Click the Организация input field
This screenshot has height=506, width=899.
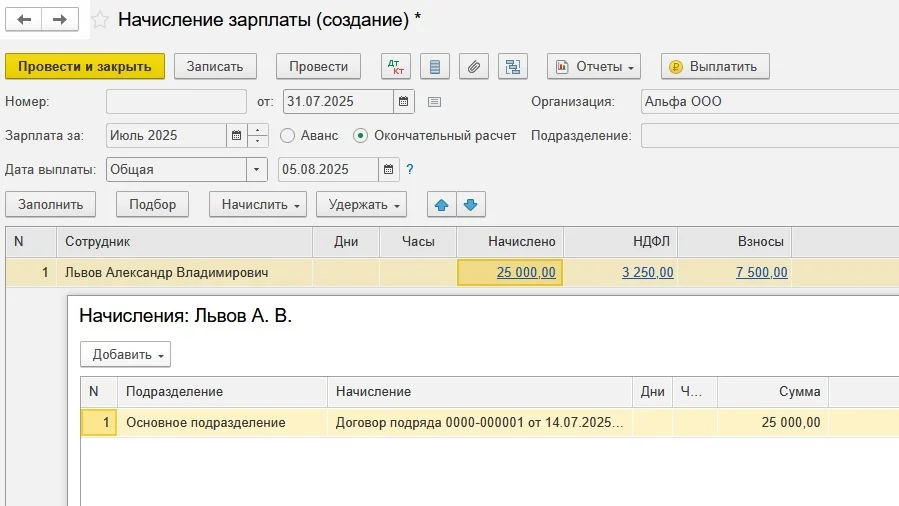[768, 102]
